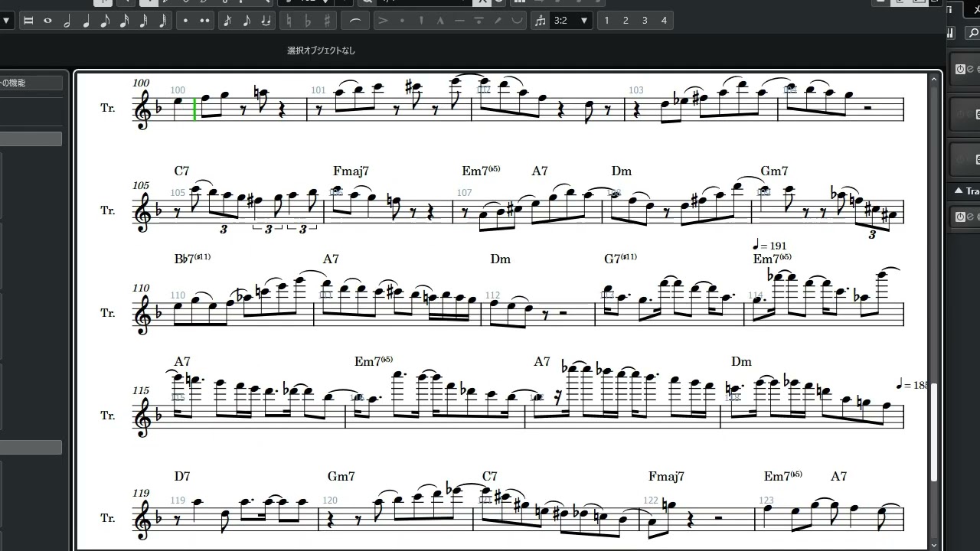This screenshot has height=551, width=980.
Task: Click the G7(♯11) chord symbol at bar 113
Action: click(620, 259)
